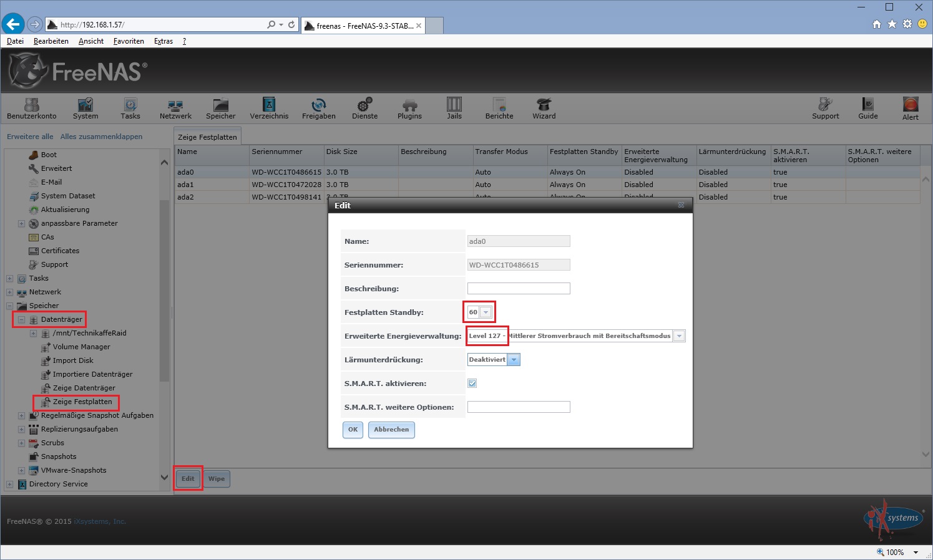
Task: Open the Datei browser menu
Action: click(x=15, y=41)
